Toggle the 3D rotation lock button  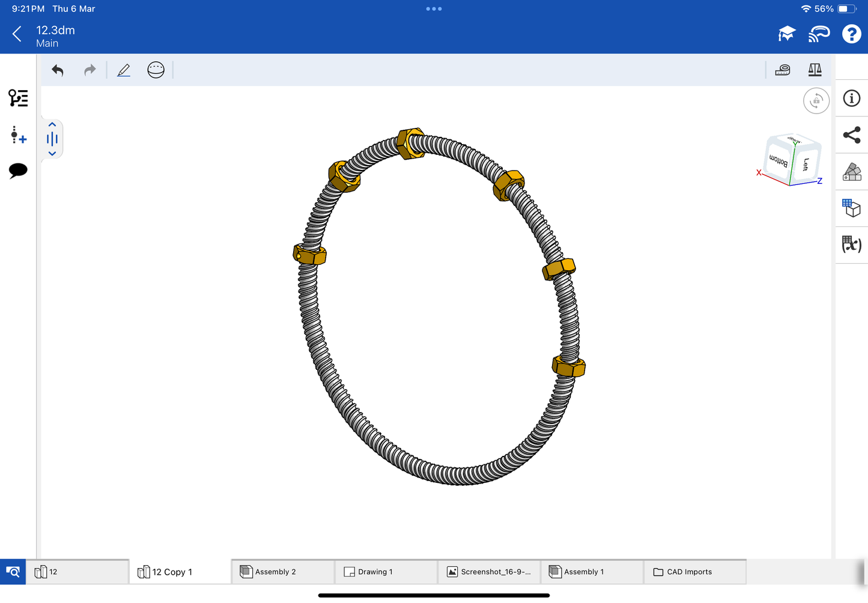point(816,101)
